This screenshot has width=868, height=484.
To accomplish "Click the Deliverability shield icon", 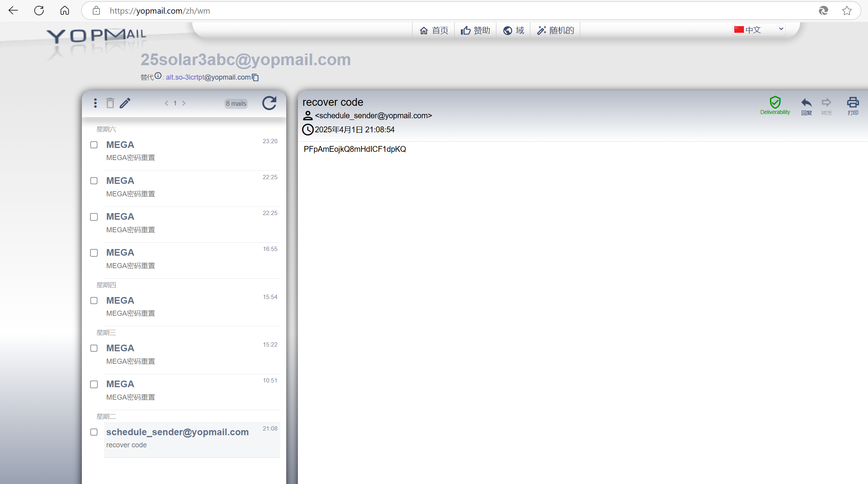I will (775, 103).
